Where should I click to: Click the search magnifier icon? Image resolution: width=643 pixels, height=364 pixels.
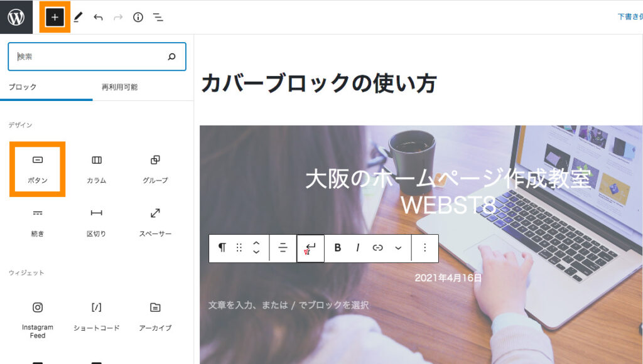[172, 56]
